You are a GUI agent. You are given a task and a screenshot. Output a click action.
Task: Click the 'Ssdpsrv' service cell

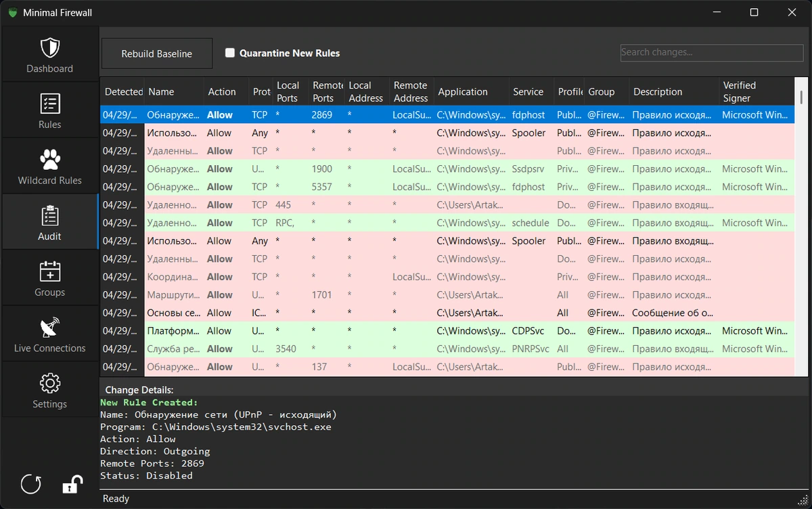(x=531, y=169)
